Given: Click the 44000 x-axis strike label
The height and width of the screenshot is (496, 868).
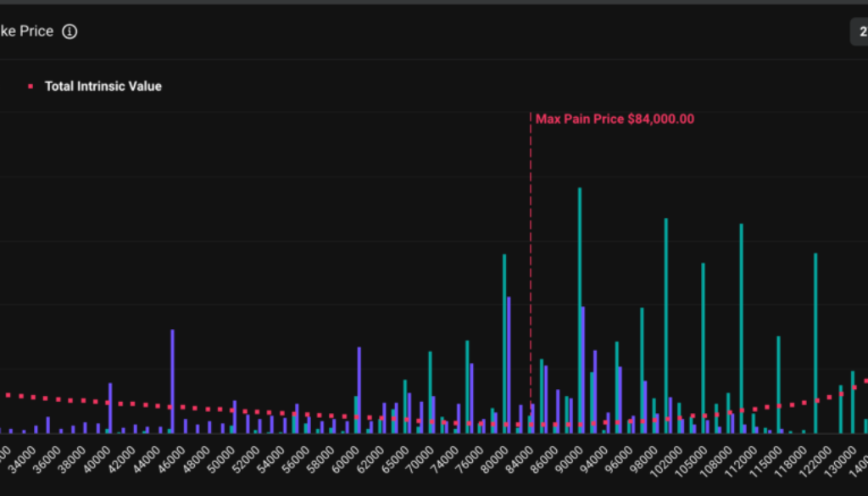Looking at the screenshot, I should click(x=147, y=460).
